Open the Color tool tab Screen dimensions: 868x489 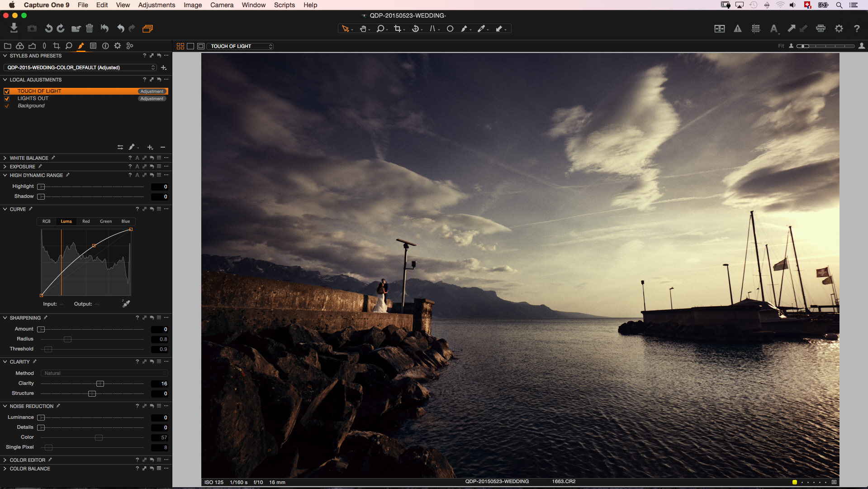pyautogui.click(x=20, y=46)
